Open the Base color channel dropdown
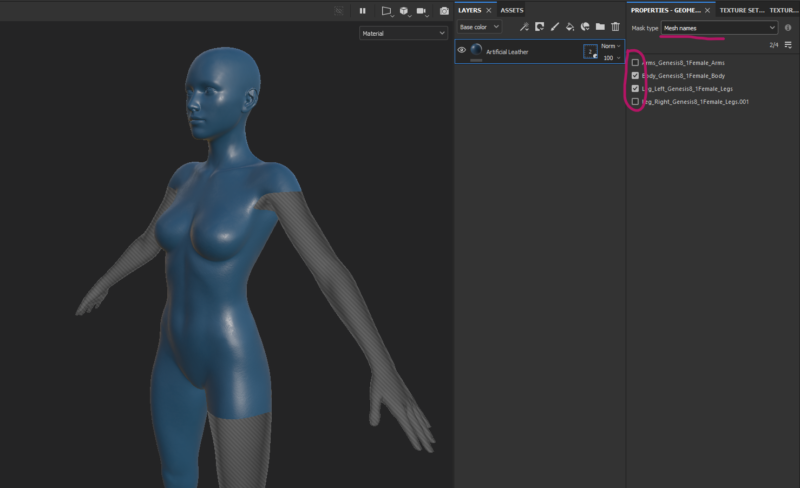This screenshot has height=488, width=800. click(x=479, y=27)
